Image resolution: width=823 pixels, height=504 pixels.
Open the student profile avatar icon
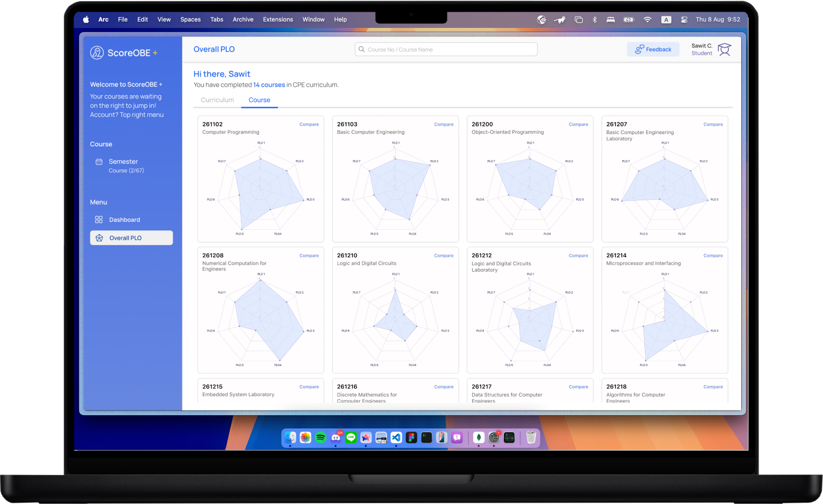[724, 50]
